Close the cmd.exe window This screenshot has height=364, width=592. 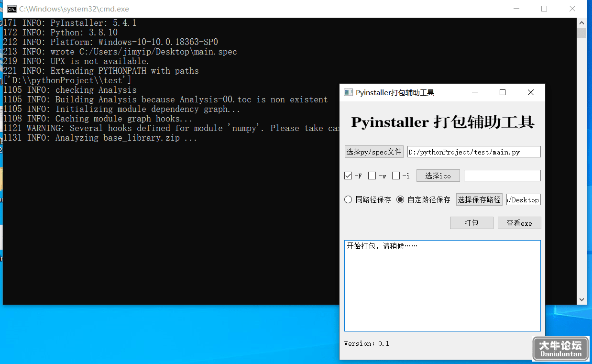pos(572,9)
